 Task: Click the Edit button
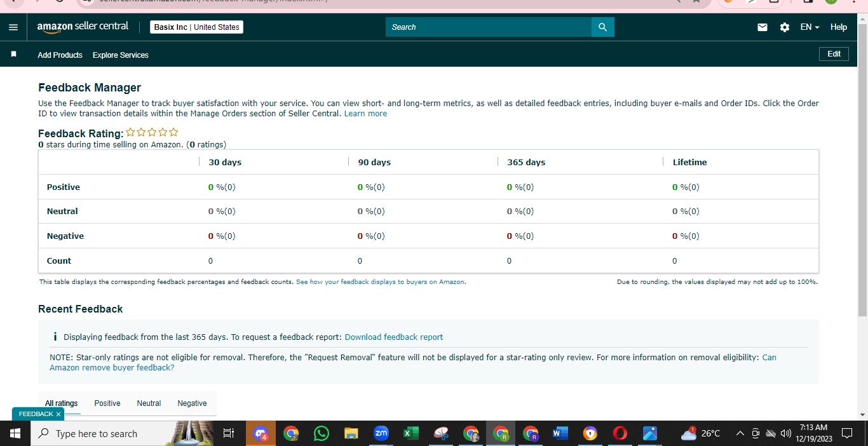pos(834,54)
